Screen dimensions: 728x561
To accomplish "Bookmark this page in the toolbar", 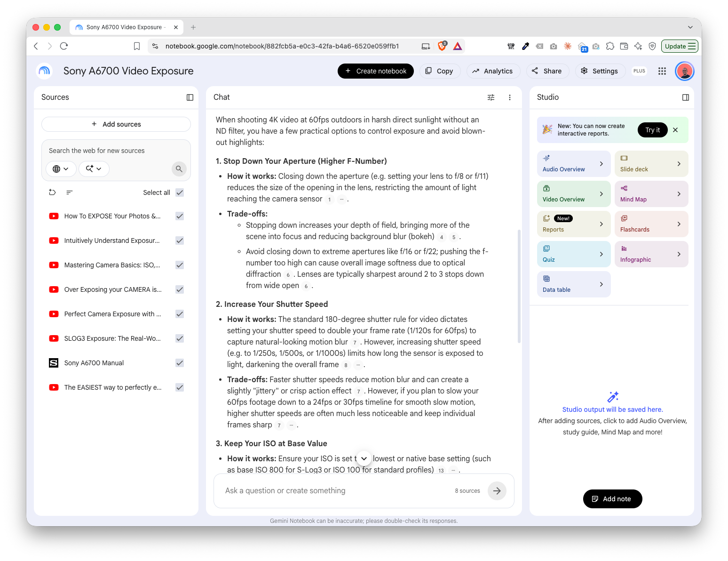I will pyautogui.click(x=137, y=46).
